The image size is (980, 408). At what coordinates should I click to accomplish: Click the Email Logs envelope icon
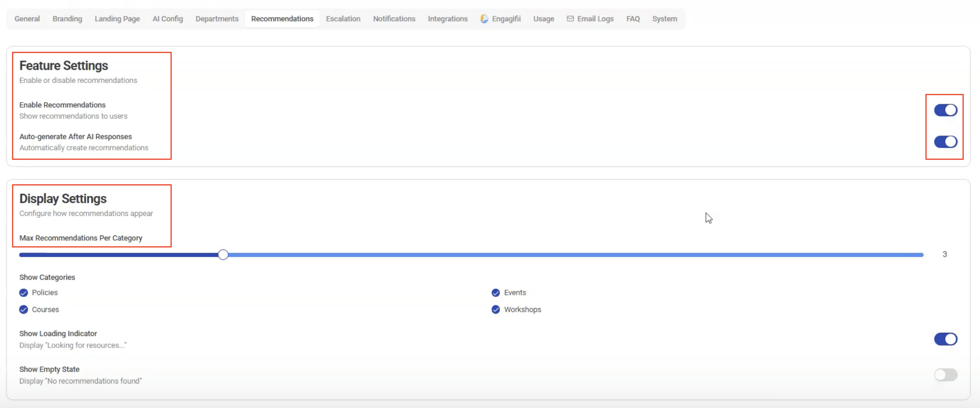(570, 19)
